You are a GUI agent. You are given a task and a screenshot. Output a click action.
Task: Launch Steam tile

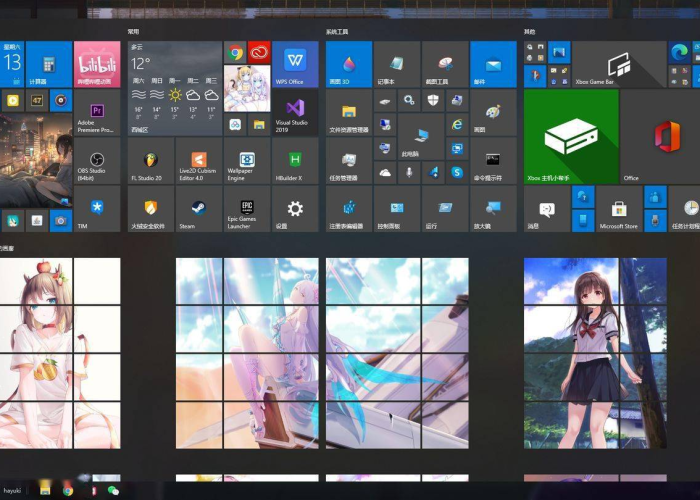point(199,209)
